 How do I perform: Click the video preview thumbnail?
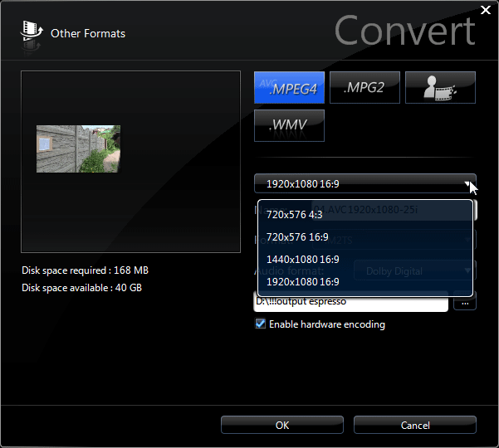(78, 149)
